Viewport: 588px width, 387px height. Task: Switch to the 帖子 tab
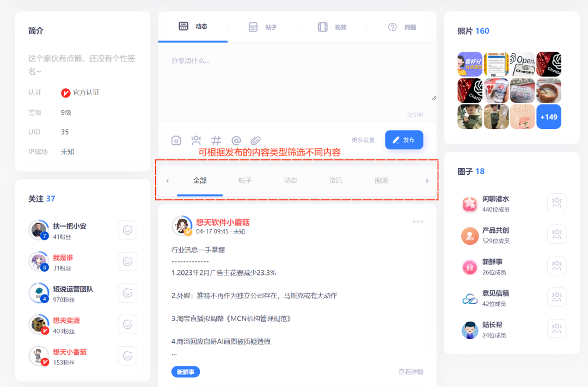[x=264, y=27]
